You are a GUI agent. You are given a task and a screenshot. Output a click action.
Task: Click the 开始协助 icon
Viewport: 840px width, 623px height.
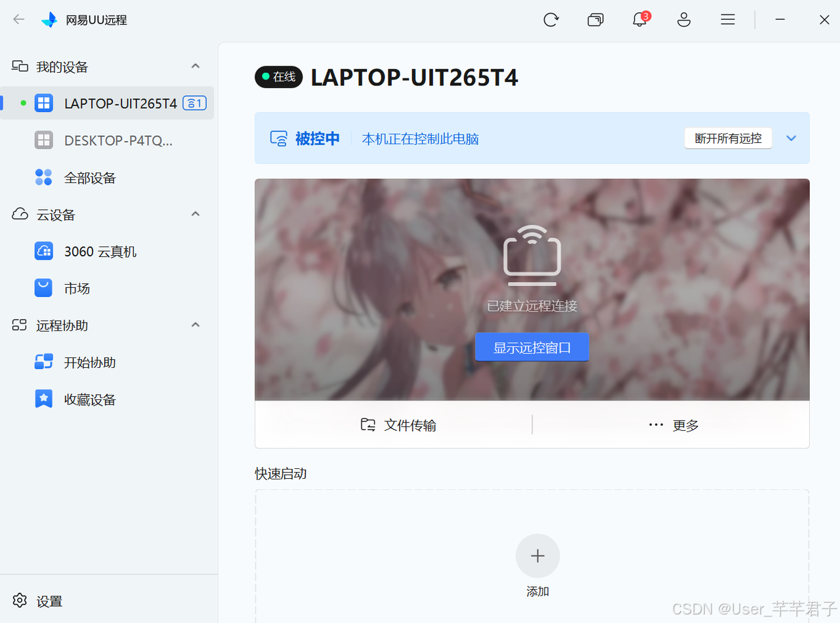pyautogui.click(x=44, y=362)
